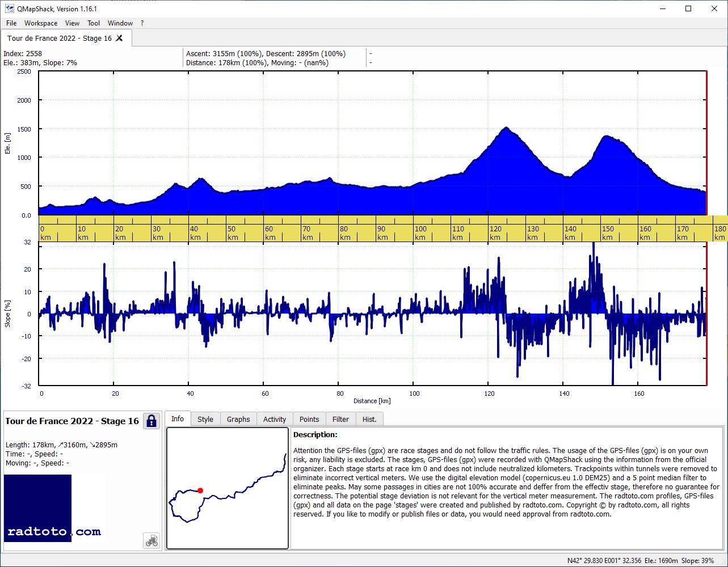This screenshot has height=567, width=728.
Task: Close the Tour de France Stage 16 tab
Action: point(119,38)
